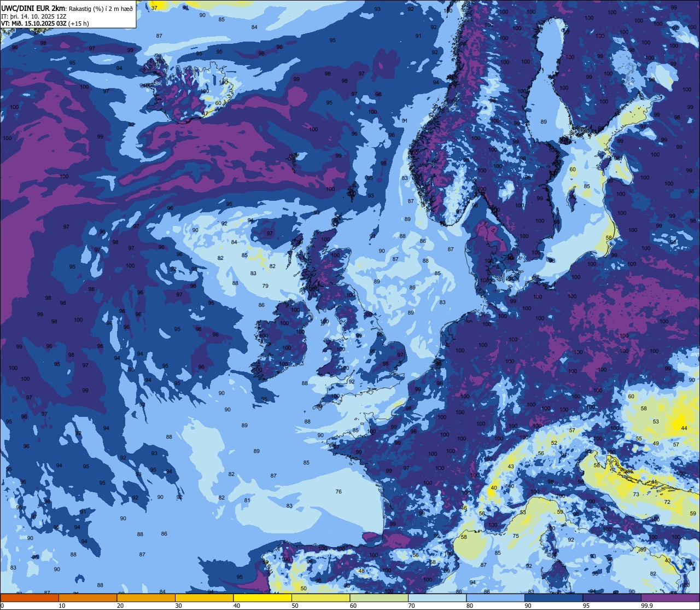The image size is (700, 610).
Task: Click the humidity value '76' in the Bay of Biscay
Action: (339, 492)
